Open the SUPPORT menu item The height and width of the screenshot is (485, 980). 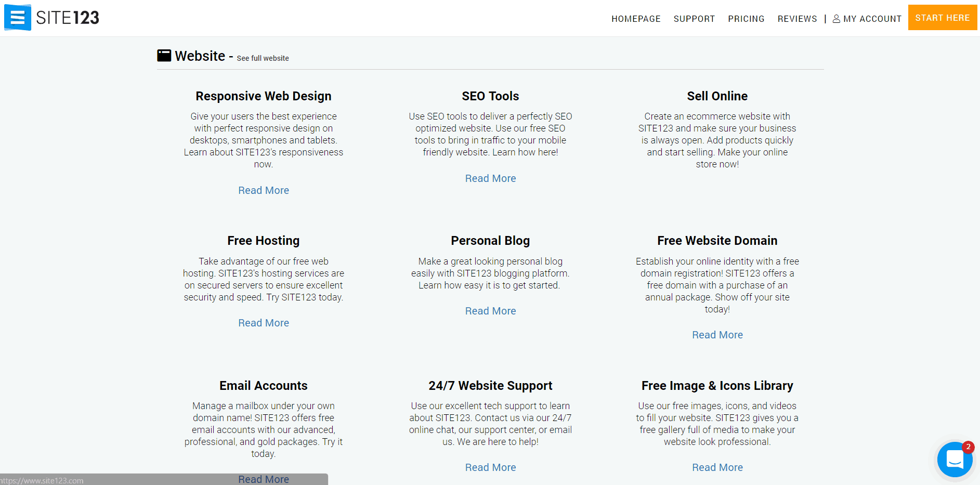[x=694, y=19]
